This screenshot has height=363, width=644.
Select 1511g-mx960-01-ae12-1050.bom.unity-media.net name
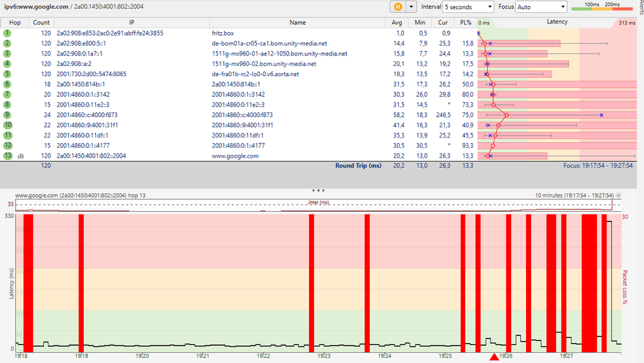tap(279, 54)
